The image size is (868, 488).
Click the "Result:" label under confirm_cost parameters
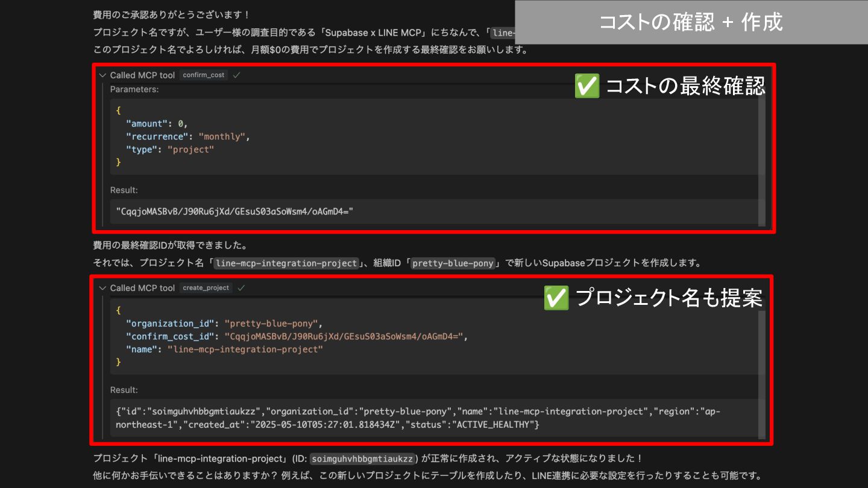[x=124, y=190]
